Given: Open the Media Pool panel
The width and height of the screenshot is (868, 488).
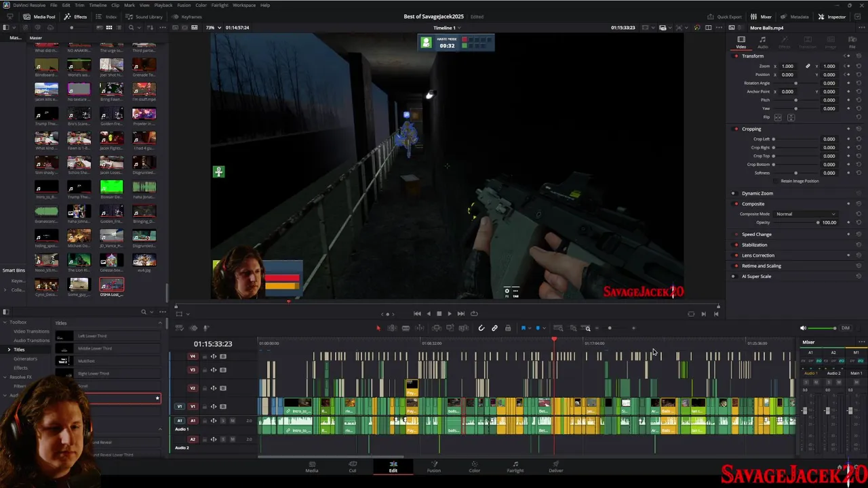Looking at the screenshot, I should click(40, 16).
